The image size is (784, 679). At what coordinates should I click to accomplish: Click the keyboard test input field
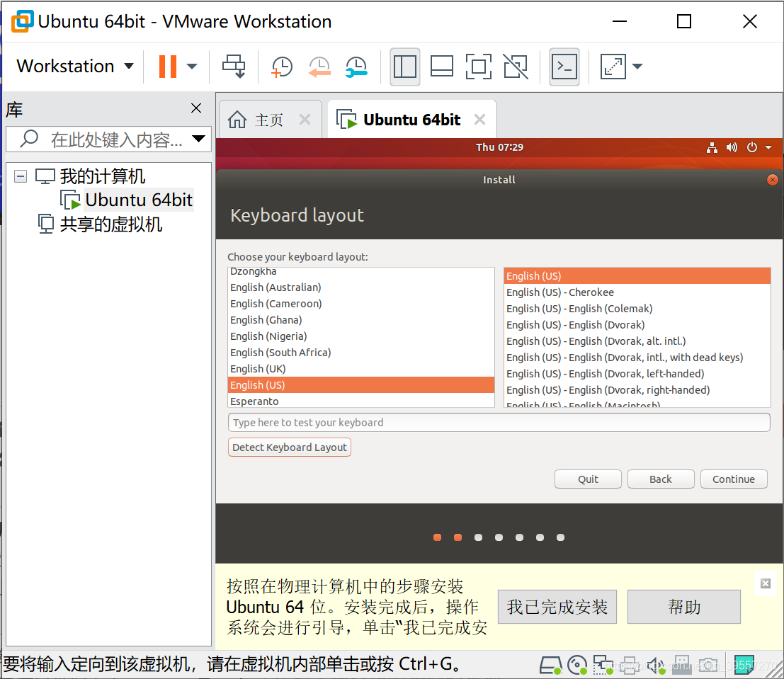click(499, 423)
